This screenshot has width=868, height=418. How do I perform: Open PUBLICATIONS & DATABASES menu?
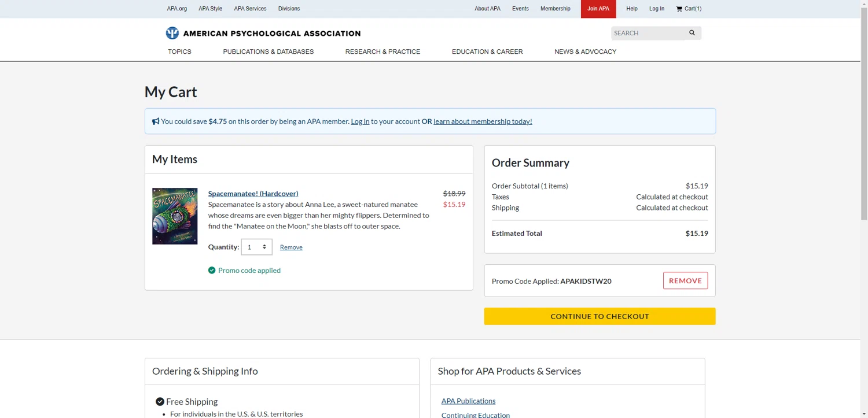269,51
